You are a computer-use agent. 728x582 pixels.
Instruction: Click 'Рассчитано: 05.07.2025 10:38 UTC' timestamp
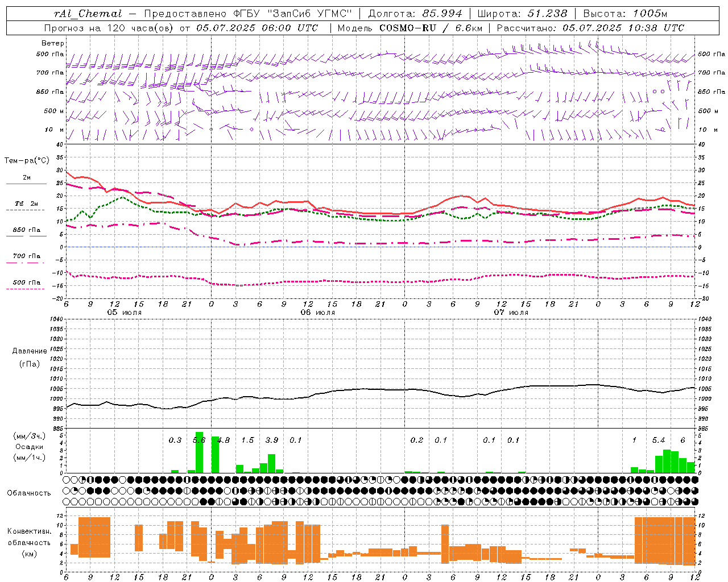590,28
